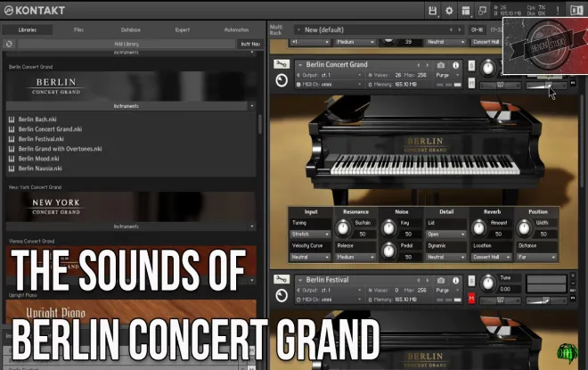Click Instruments bar under New York Concert Grand
The image size is (588, 370).
coord(127,226)
